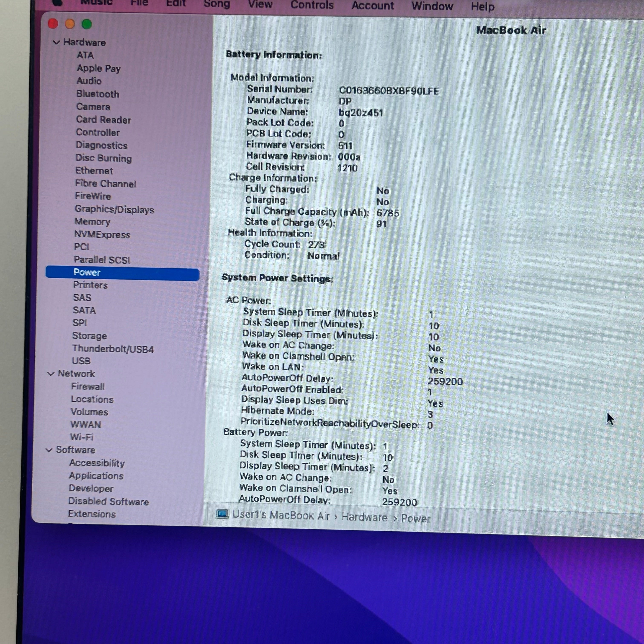This screenshot has width=644, height=644.
Task: Minimize the window with yellow button
Action: pyautogui.click(x=70, y=24)
